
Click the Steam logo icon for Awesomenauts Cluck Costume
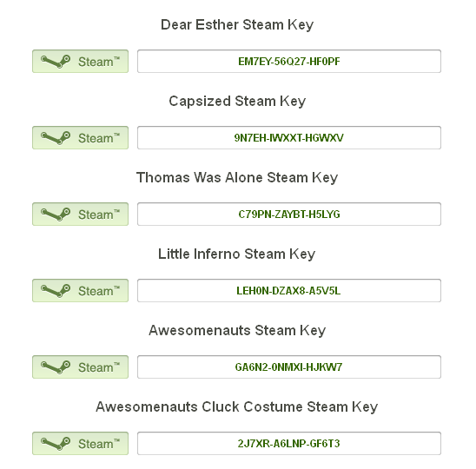point(56,444)
